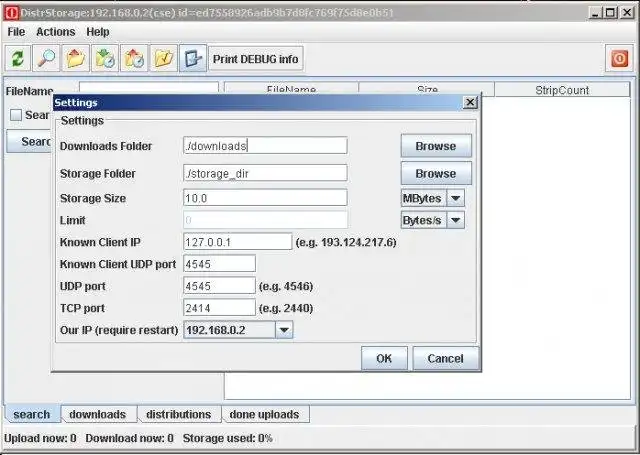Click the Known Client IP field
Viewport: 640px width, 455px height.
(x=238, y=242)
